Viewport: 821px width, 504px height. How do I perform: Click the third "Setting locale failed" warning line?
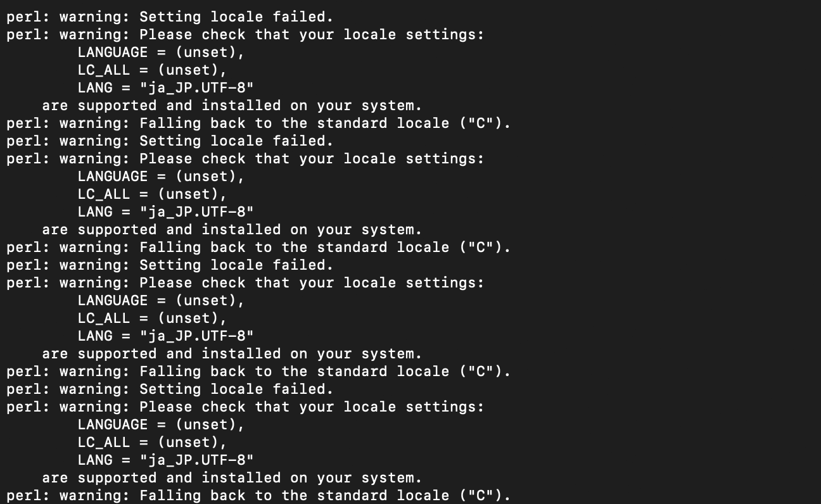click(170, 265)
